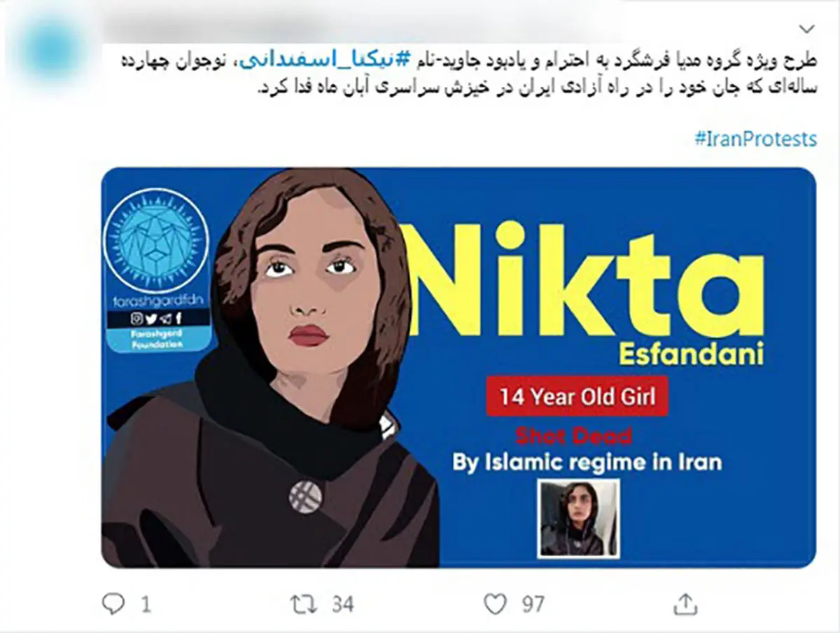This screenshot has height=633, width=840.
Task: Click the Instagram icon on the Farashgard badge
Action: 137,319
